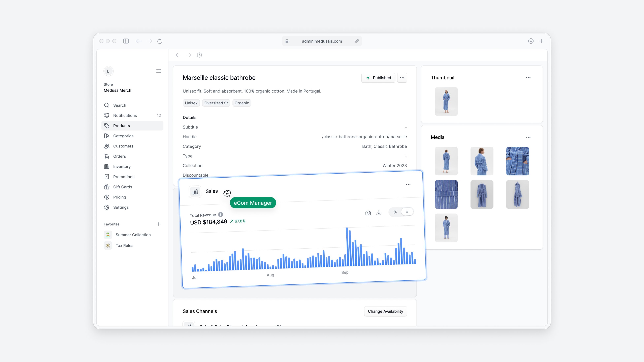The width and height of the screenshot is (644, 362).
Task: Reload the page in browser toolbar
Action: pyautogui.click(x=160, y=41)
